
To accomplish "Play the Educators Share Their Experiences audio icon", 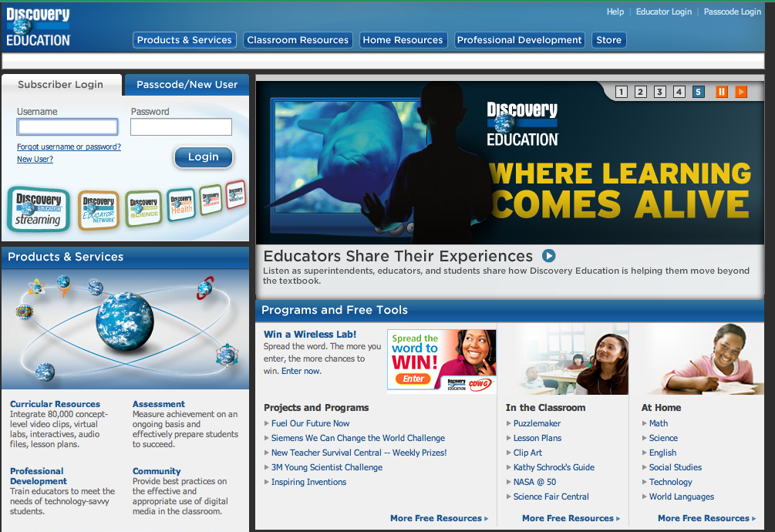I will [548, 256].
